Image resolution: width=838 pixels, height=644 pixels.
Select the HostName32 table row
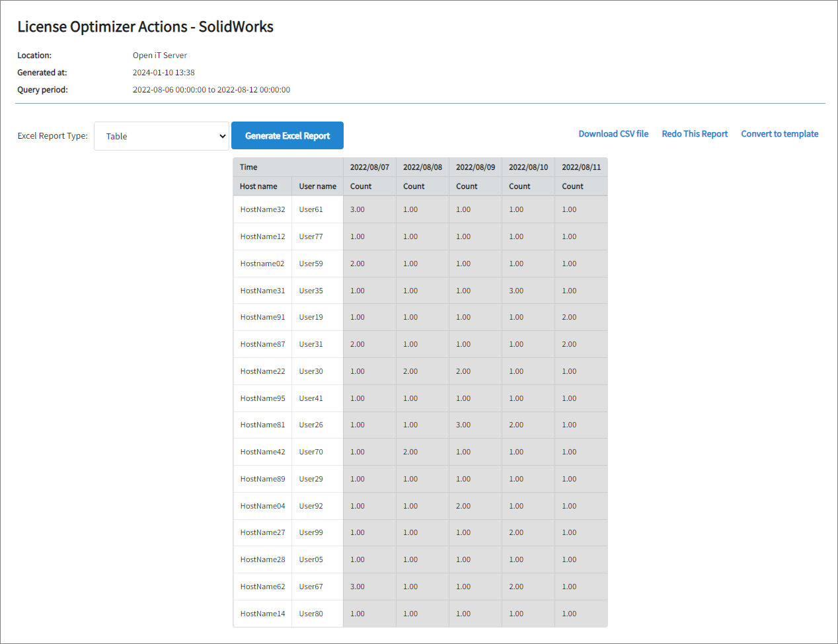click(262, 209)
